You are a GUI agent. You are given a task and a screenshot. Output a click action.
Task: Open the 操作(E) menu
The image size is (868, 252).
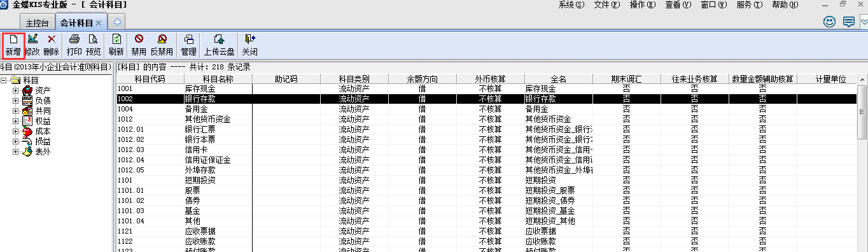(642, 5)
